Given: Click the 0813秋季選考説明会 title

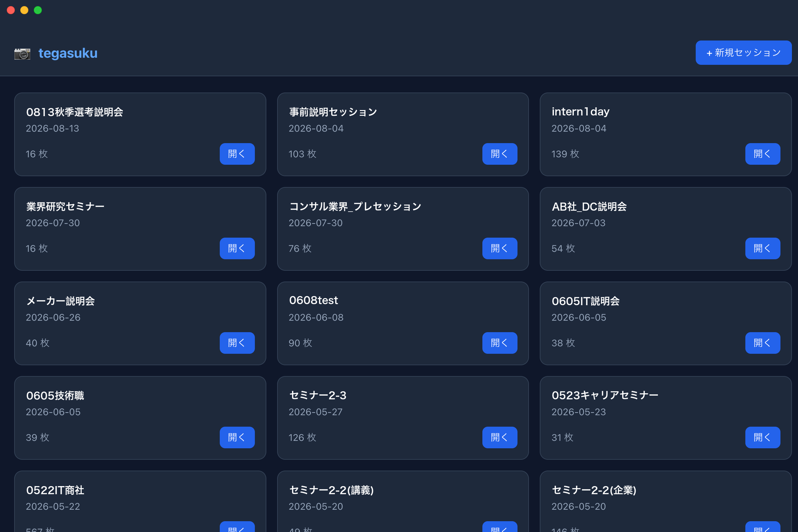Looking at the screenshot, I should pyautogui.click(x=75, y=112).
